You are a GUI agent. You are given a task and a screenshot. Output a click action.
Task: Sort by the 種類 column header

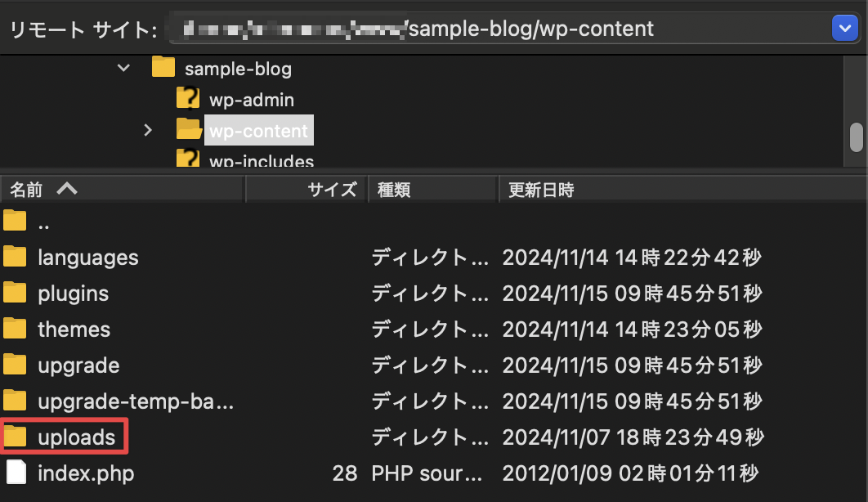point(394,190)
